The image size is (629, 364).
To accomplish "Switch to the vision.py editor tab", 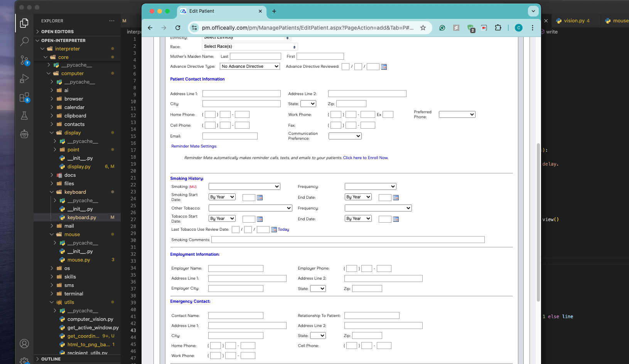I will click(x=574, y=21).
